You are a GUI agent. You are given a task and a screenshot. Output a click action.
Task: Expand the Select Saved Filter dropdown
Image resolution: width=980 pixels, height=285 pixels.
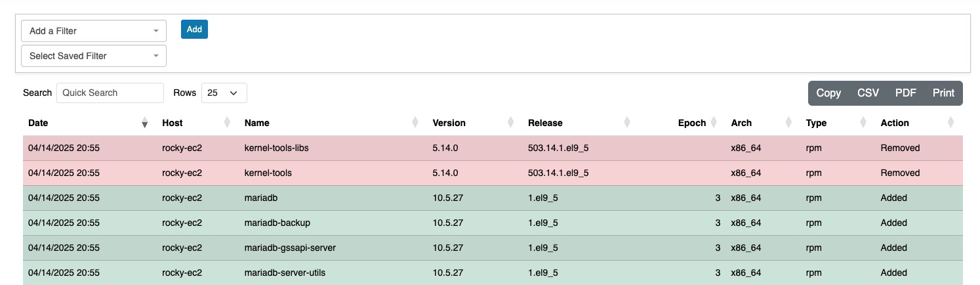[x=94, y=56]
